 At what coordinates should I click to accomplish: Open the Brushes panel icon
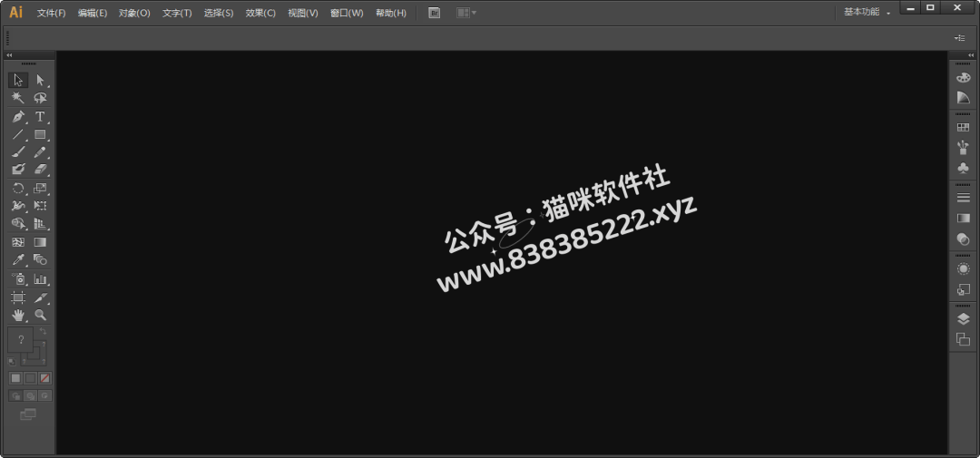pos(963,148)
